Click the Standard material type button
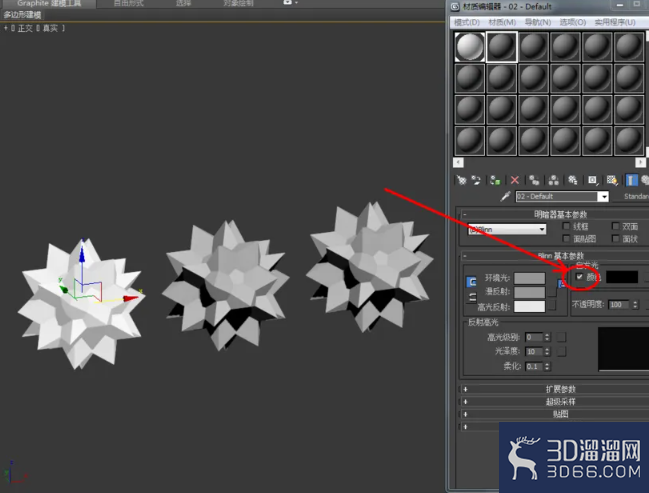This screenshot has height=493, width=649. tap(636, 196)
